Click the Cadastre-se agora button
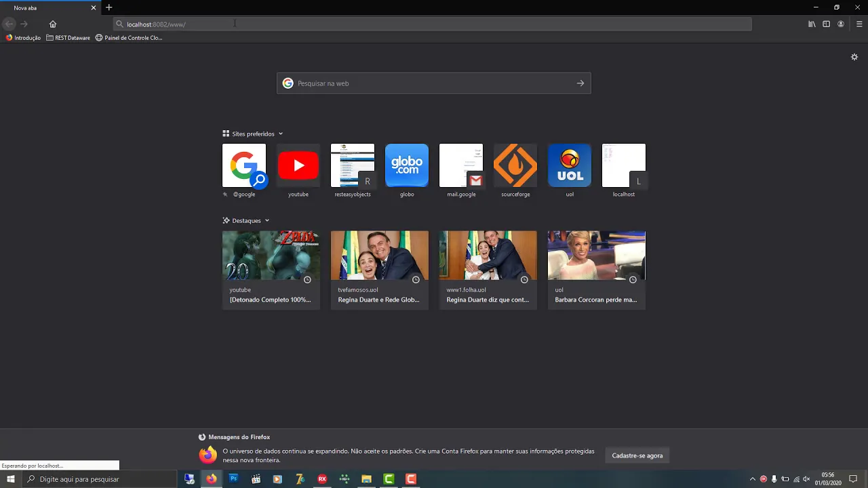 tap(637, 455)
